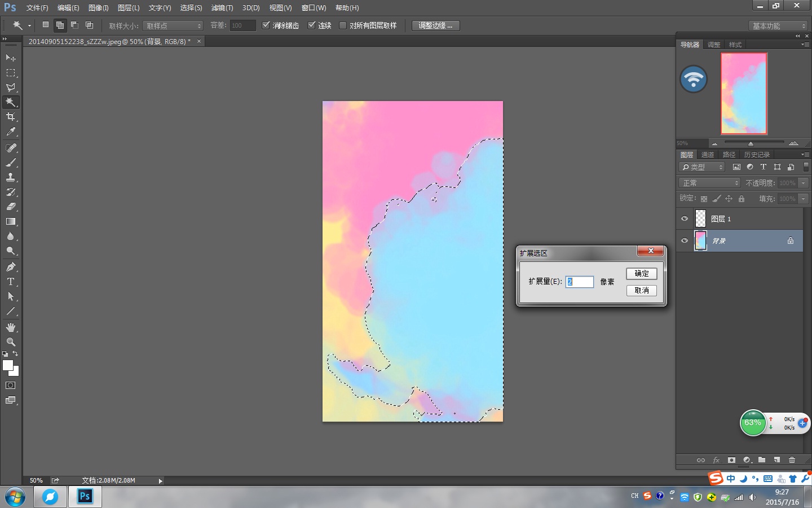Select the History Brush tool
This screenshot has height=508, width=812.
[x=11, y=192]
